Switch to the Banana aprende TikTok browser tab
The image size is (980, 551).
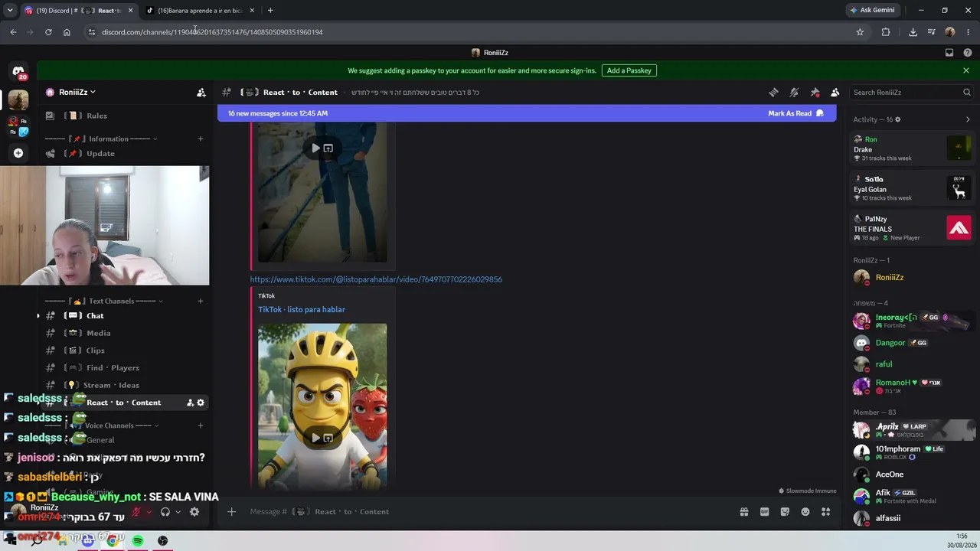pos(201,11)
